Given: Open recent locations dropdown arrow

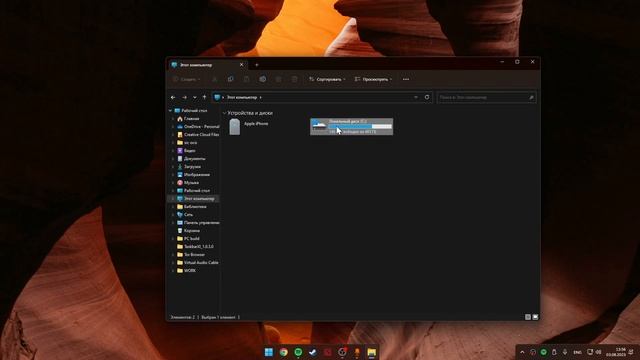Looking at the screenshot, I should [x=195, y=97].
